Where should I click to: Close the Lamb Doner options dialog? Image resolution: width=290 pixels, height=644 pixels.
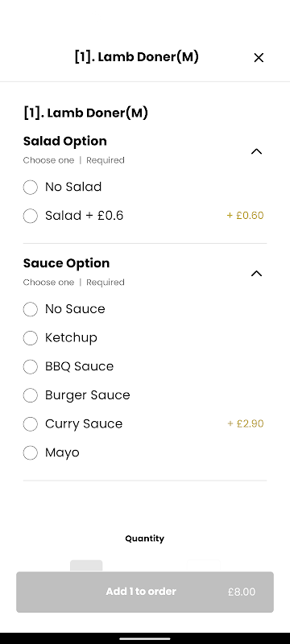click(259, 58)
